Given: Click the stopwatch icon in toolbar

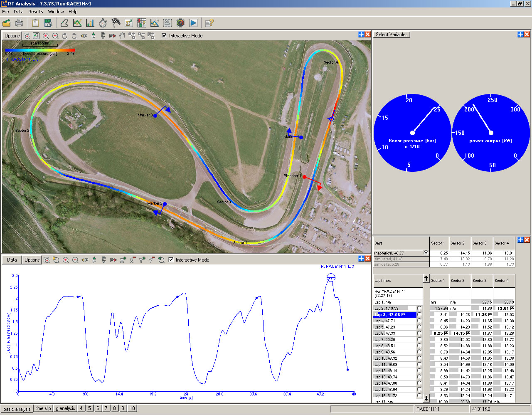Looking at the screenshot, I should pyautogui.click(x=103, y=23).
